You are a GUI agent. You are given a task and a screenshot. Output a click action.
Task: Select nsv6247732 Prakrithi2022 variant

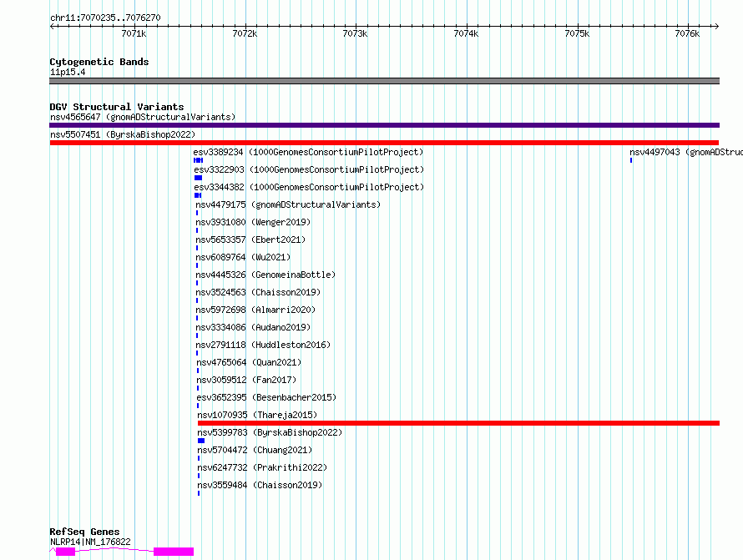tap(262, 467)
